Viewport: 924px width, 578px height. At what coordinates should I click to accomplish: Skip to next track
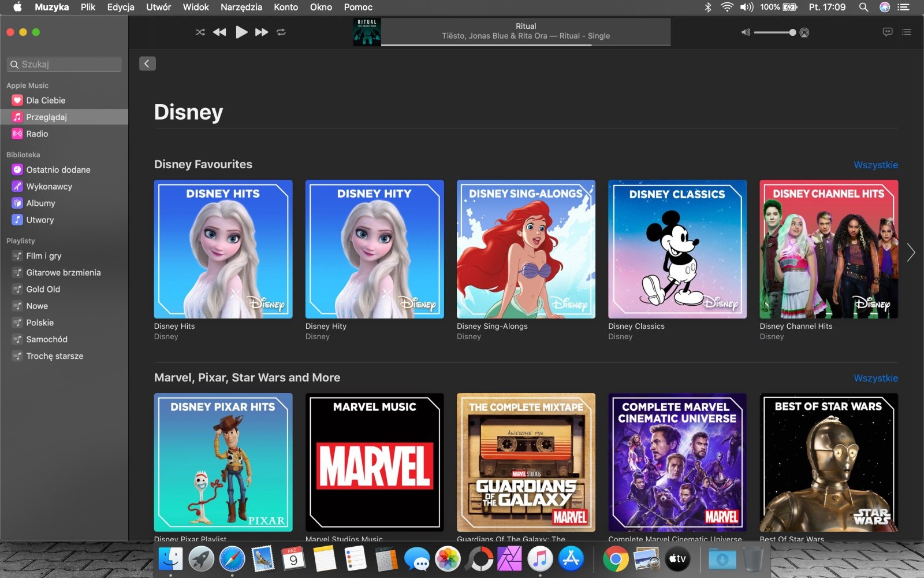click(262, 32)
